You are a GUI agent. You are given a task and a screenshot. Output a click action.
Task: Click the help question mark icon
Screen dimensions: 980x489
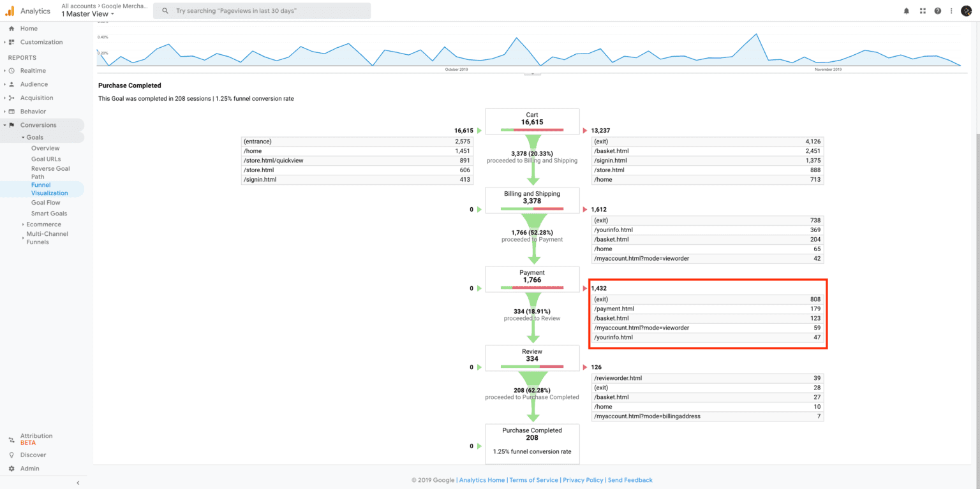(x=938, y=11)
